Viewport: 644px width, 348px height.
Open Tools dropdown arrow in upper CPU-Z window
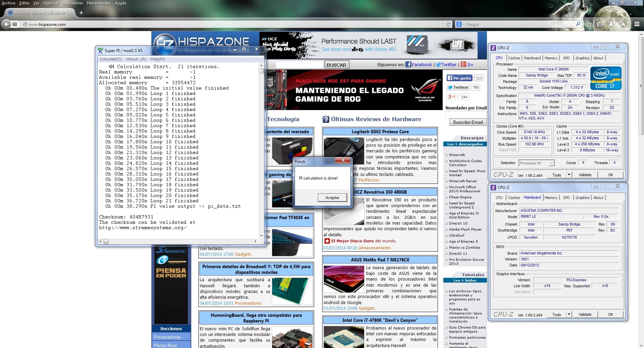[x=568, y=175]
